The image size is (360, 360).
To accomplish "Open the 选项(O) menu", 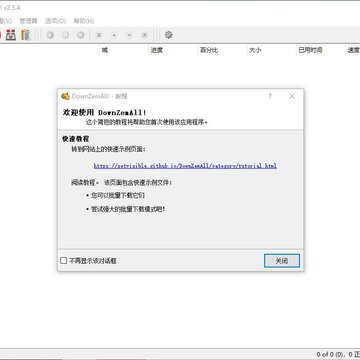I will point(55,21).
